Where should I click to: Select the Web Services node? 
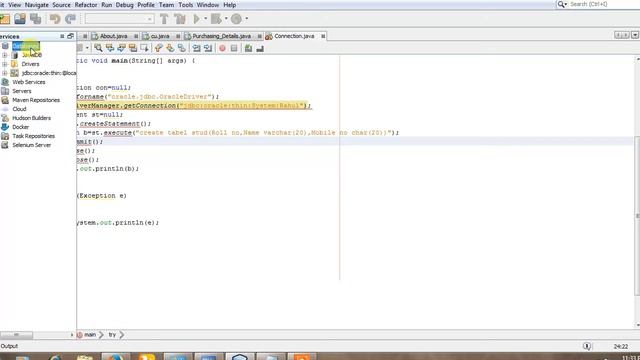coord(29,82)
